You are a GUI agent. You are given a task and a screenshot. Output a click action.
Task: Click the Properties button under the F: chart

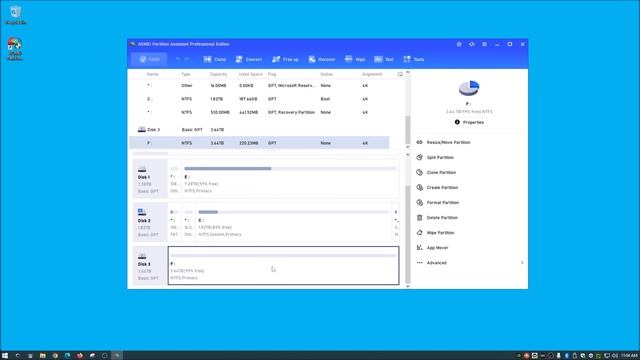tap(469, 122)
